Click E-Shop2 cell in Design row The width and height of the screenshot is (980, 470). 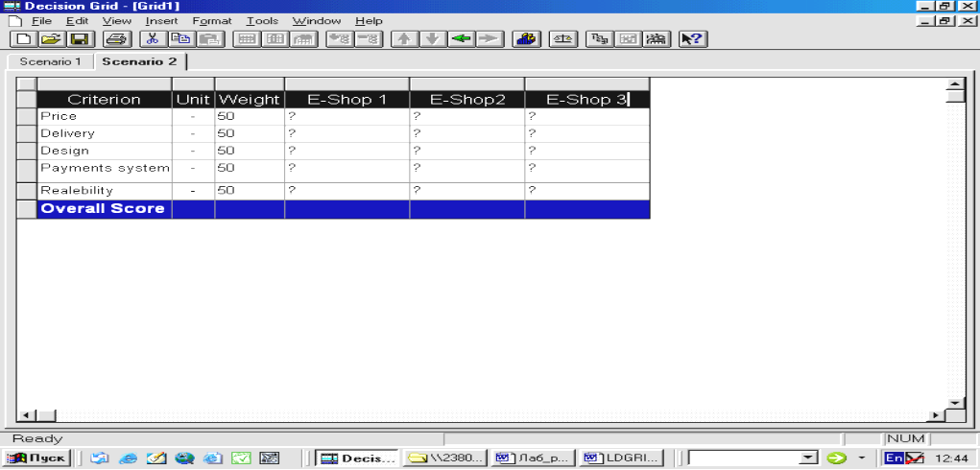pyautogui.click(x=467, y=151)
